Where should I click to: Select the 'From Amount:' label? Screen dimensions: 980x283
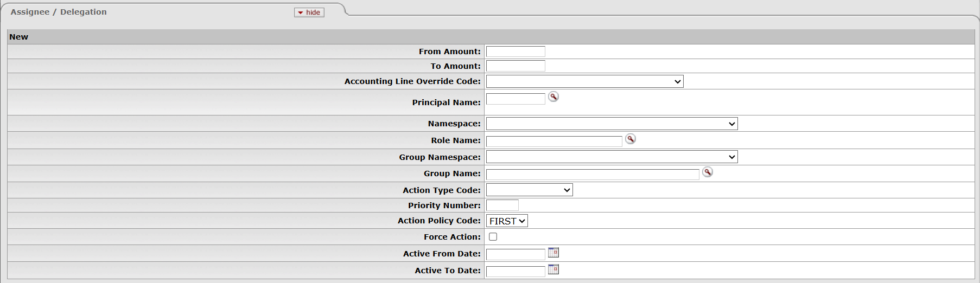tap(449, 52)
